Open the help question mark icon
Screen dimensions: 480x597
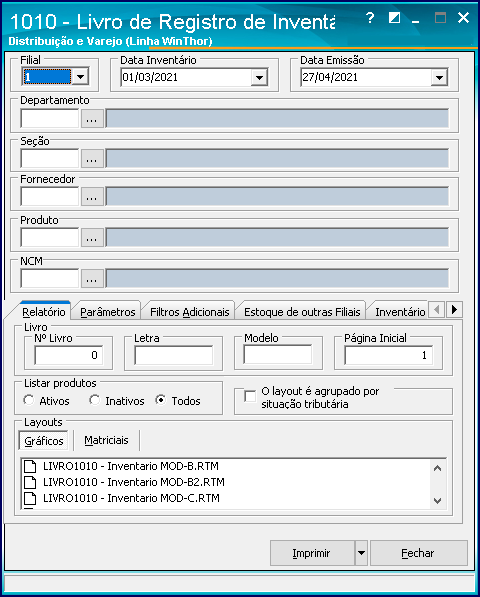[370, 18]
